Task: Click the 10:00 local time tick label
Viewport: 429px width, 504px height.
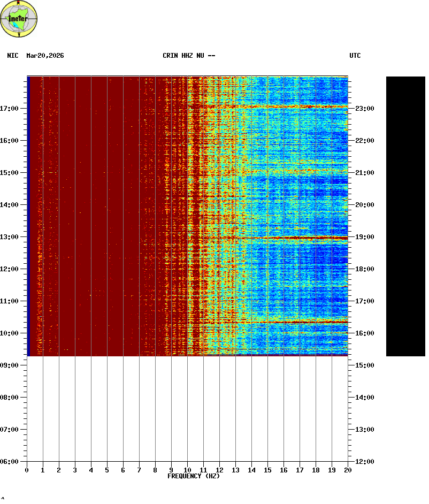Action: pyautogui.click(x=10, y=333)
